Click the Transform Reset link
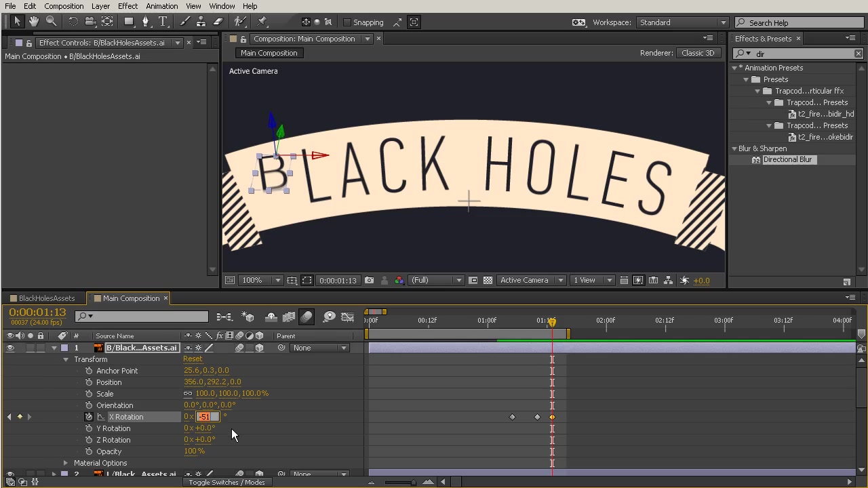The width and height of the screenshot is (868, 488). point(193,359)
